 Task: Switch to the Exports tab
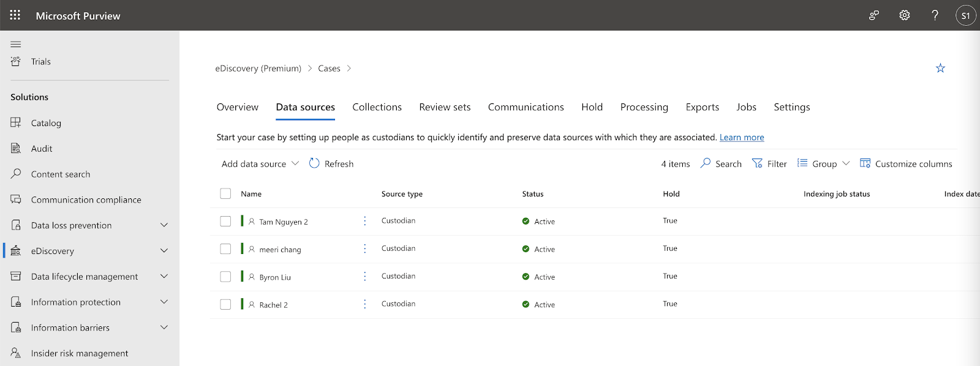click(703, 107)
